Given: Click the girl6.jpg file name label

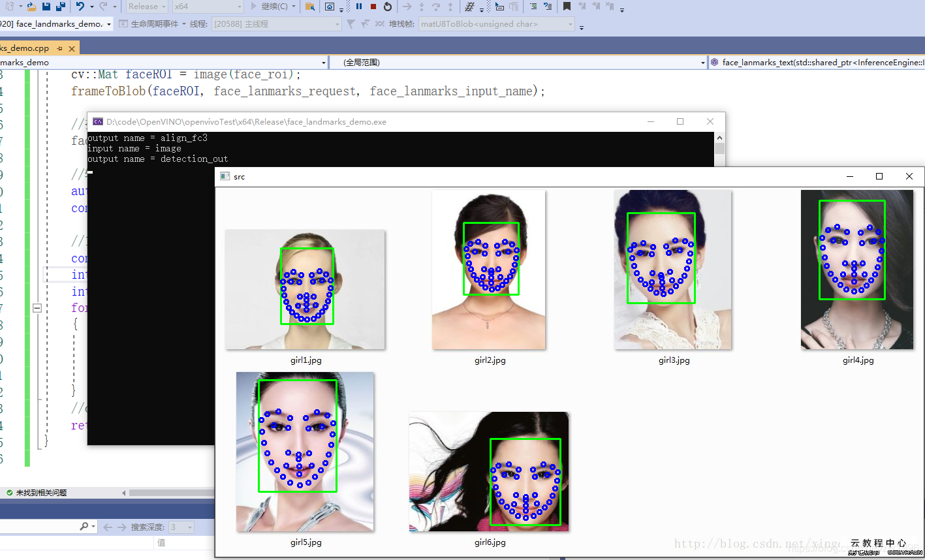Looking at the screenshot, I should (490, 542).
